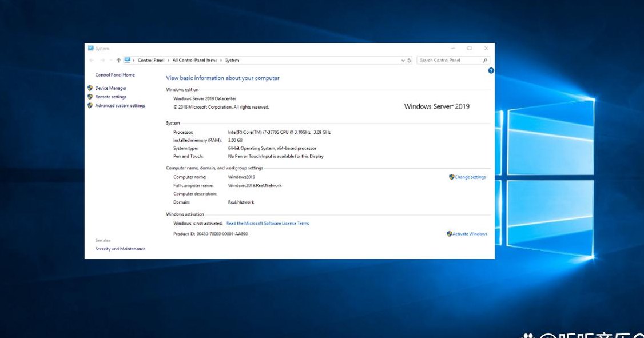Click the System window title icon
The height and width of the screenshot is (338, 644).
90,49
